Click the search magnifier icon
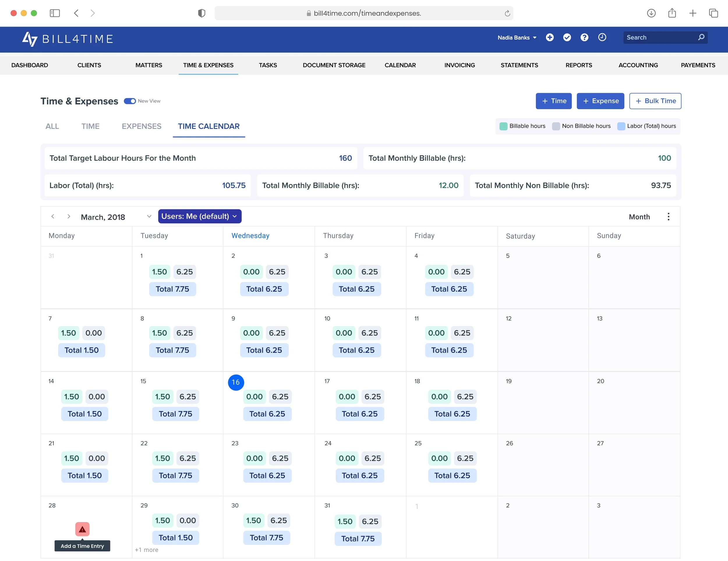Viewport: 728px width, 561px height. (701, 37)
